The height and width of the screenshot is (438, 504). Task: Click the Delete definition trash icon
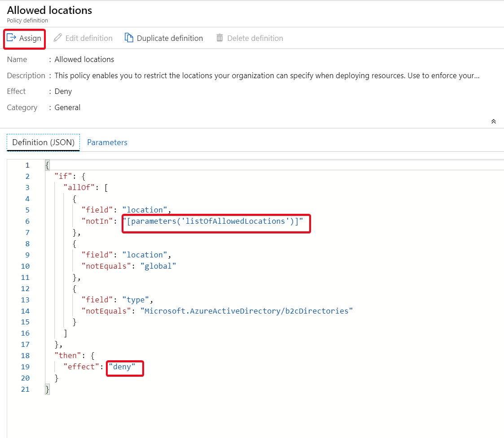[x=219, y=38]
